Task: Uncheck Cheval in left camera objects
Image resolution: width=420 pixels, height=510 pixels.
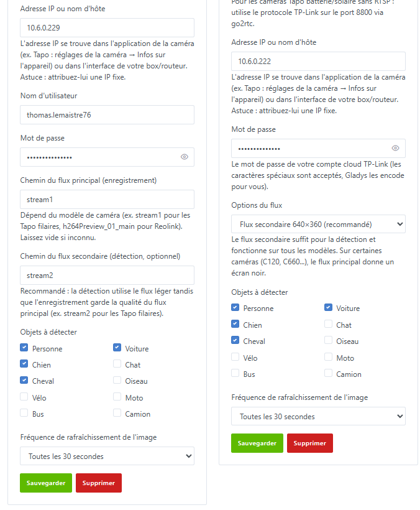Action: 24,380
